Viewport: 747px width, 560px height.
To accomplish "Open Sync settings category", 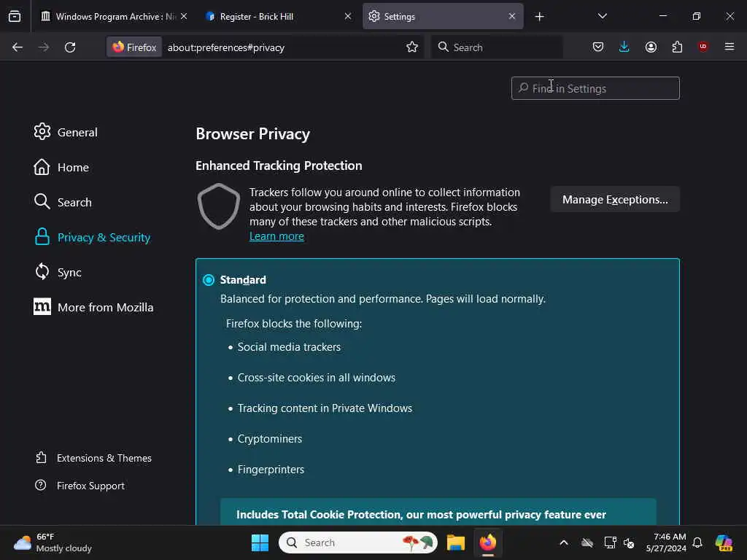I will coord(57,272).
